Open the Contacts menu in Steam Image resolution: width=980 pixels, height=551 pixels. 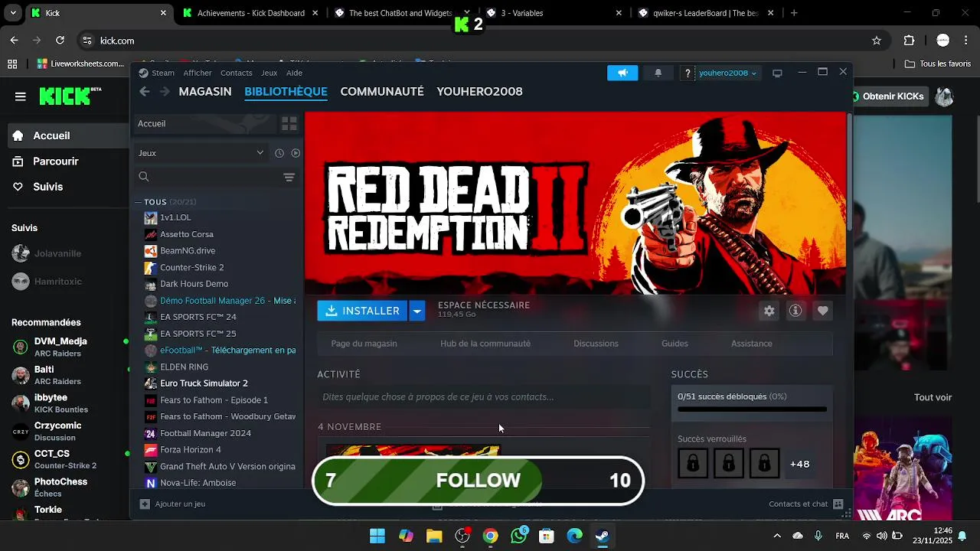tap(236, 73)
